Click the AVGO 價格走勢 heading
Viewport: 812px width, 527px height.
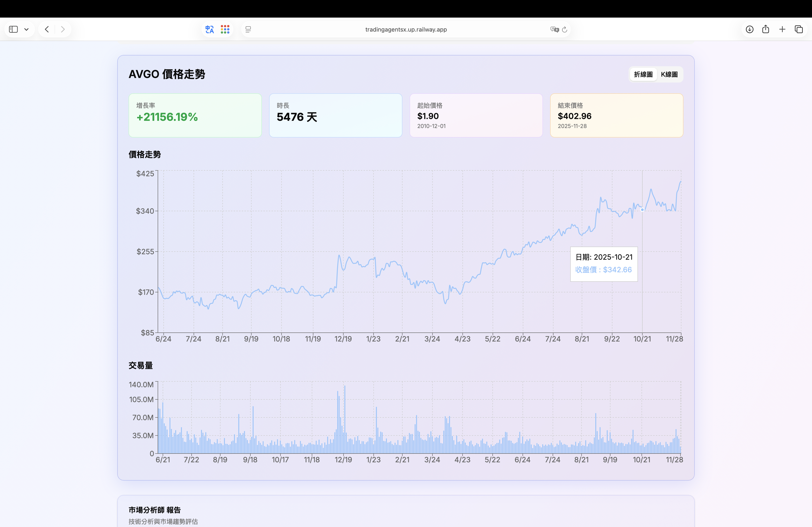coord(167,74)
